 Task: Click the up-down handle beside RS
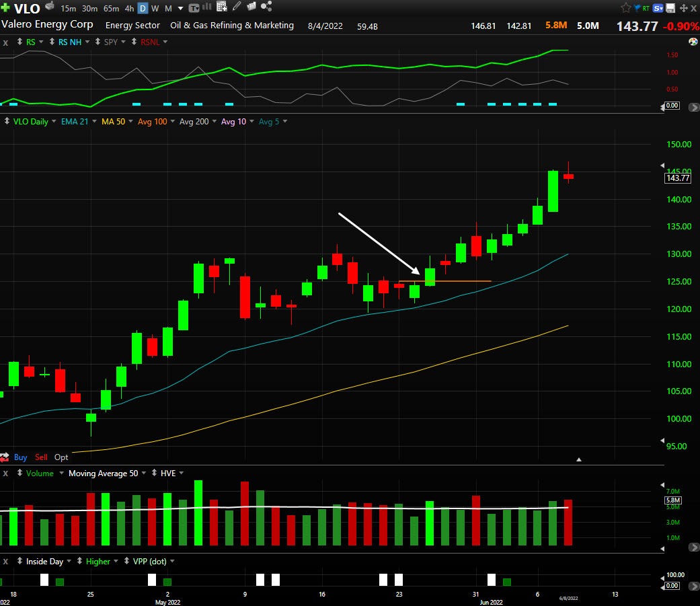click(20, 42)
